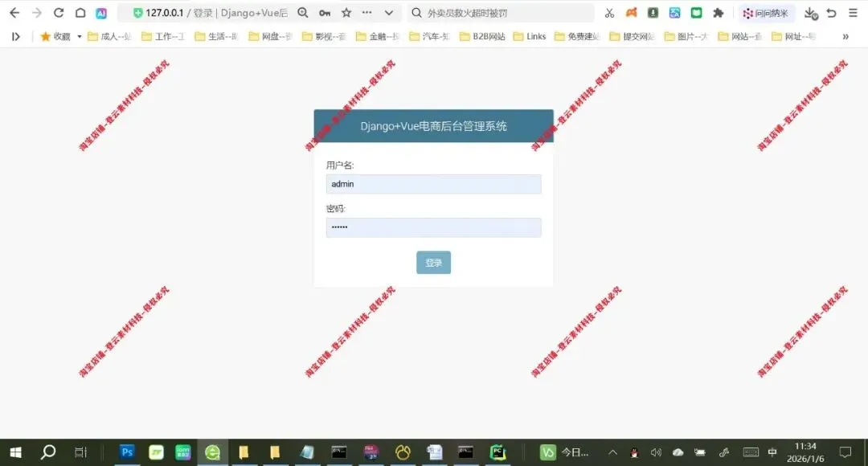Viewport: 868px width, 466px height.
Task: Open Task View on the taskbar
Action: [x=80, y=452]
